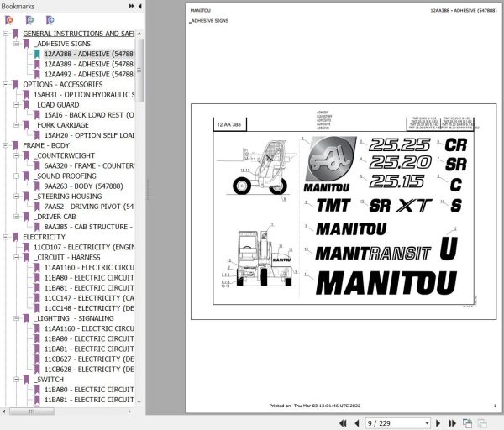
Task: Open 11CB628 - ELECTRICITY bookmark
Action: [x=89, y=369]
